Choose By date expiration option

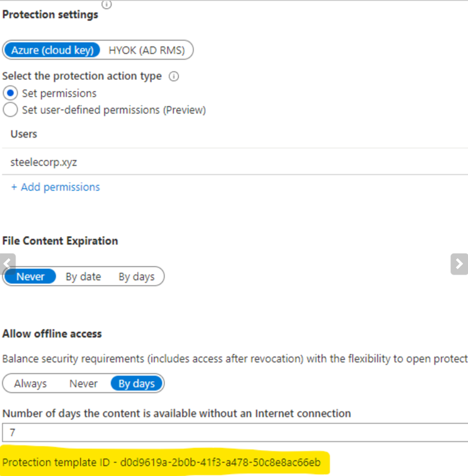[x=83, y=276]
